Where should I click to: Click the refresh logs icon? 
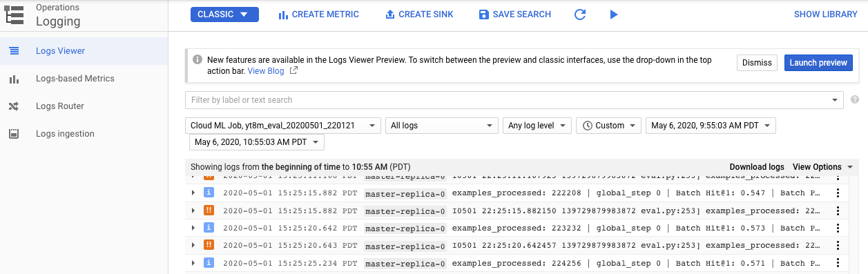tap(580, 14)
